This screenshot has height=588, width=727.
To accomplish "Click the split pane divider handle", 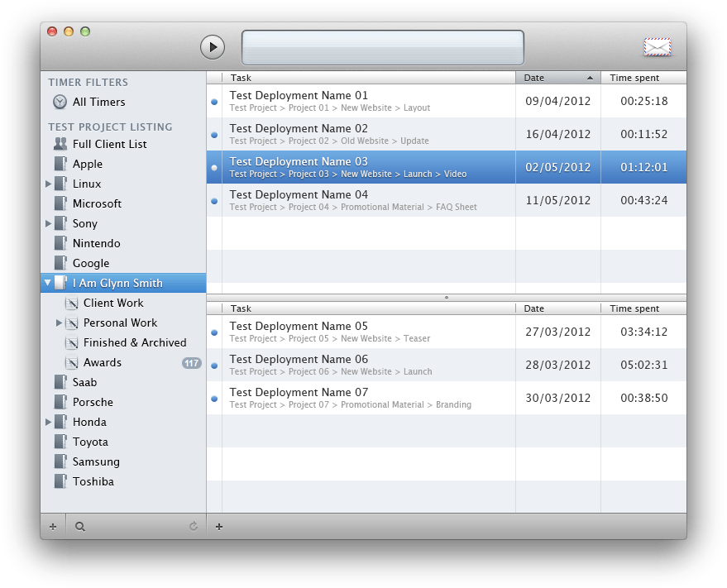I will click(446, 297).
